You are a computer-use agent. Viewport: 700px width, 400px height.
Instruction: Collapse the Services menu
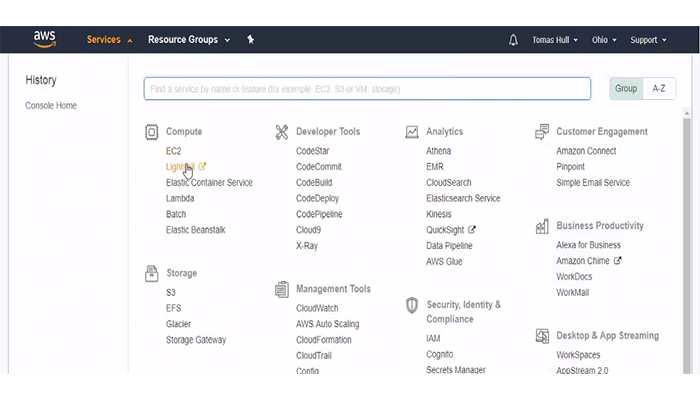[x=110, y=40]
